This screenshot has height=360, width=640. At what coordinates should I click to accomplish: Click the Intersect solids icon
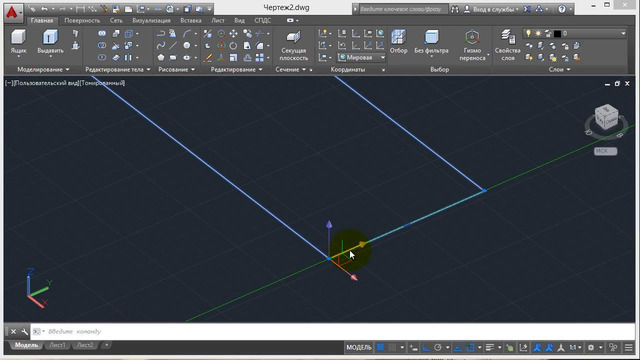(102, 57)
